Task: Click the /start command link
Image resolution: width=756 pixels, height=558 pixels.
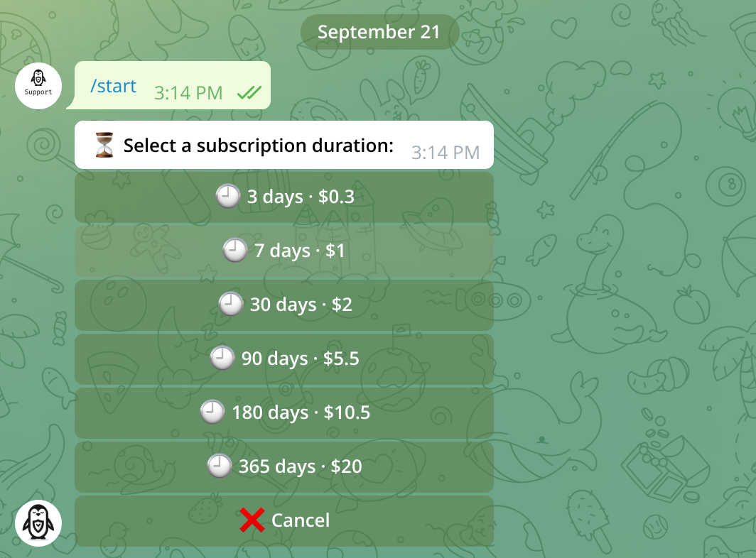Action: click(x=113, y=86)
